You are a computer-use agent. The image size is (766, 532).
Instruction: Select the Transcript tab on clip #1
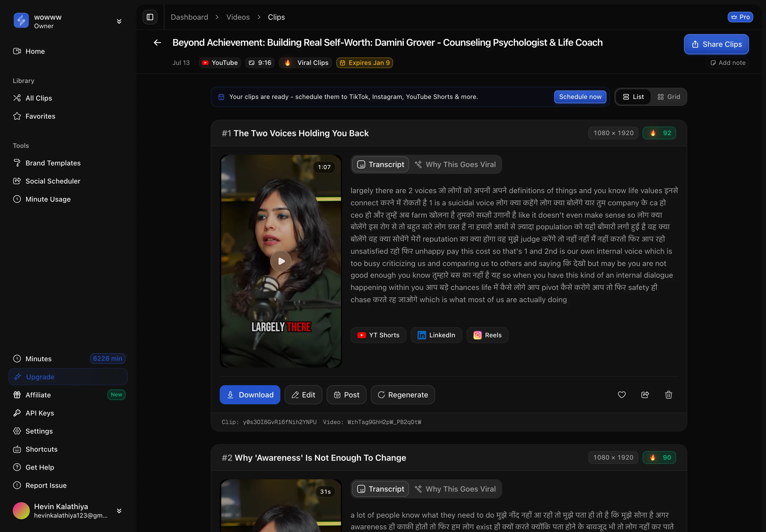click(381, 164)
